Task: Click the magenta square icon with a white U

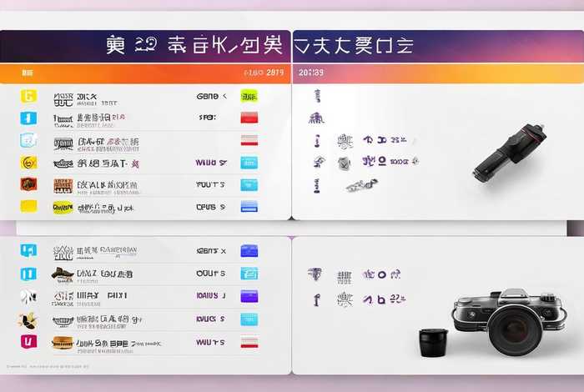Action: 28,341
